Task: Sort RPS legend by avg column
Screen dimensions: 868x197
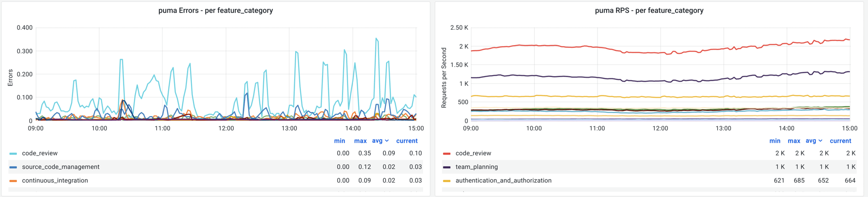Action: [x=811, y=141]
